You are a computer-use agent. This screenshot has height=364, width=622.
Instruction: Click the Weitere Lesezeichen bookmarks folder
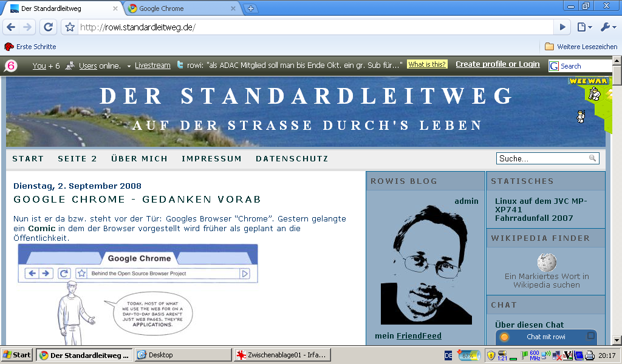pos(581,47)
